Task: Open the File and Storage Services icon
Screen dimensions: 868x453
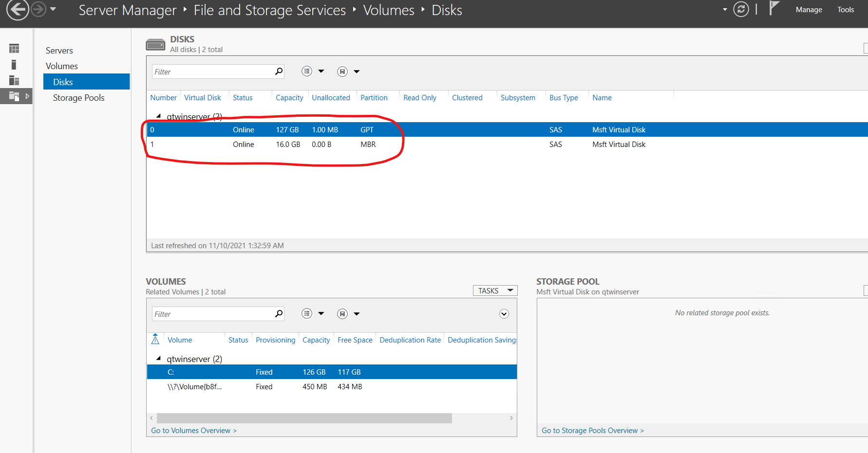Action: click(13, 96)
